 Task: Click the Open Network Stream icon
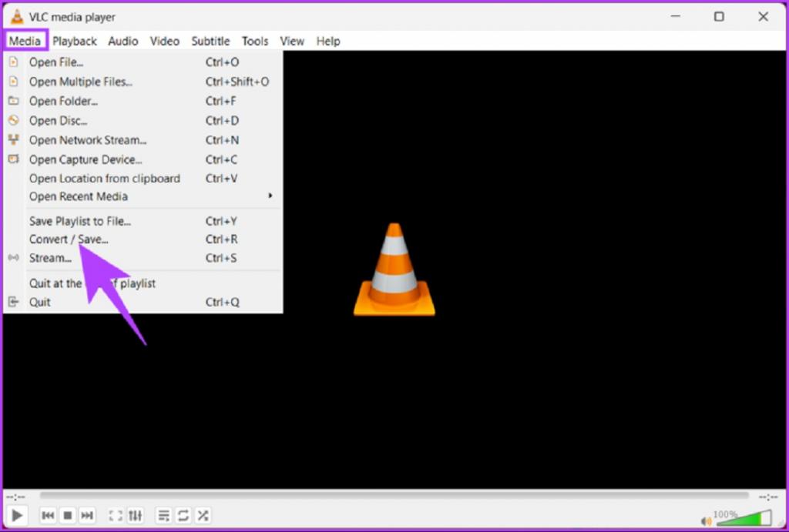14,139
